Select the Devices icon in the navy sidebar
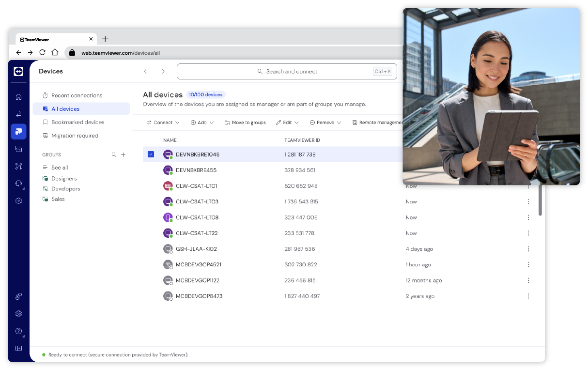The height and width of the screenshot is (370, 588). point(18,132)
